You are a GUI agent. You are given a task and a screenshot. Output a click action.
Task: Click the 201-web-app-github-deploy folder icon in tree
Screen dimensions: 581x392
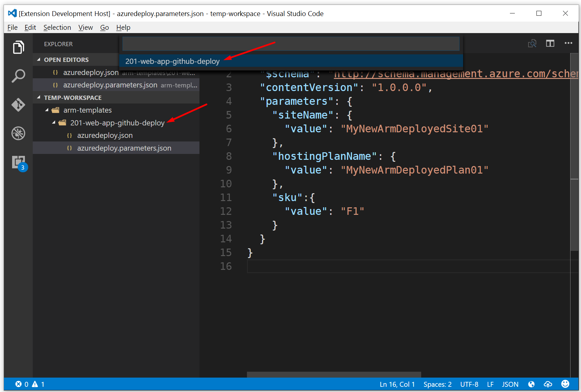[x=62, y=123]
